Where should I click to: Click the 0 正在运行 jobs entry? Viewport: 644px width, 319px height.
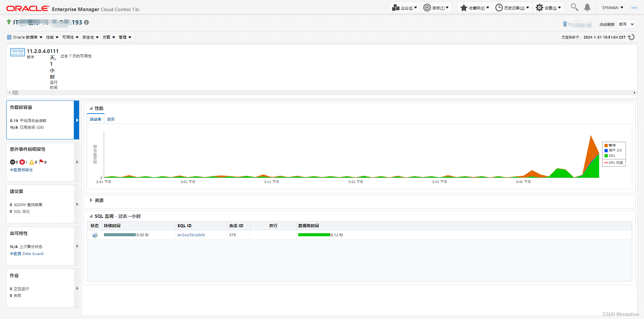pos(19,289)
